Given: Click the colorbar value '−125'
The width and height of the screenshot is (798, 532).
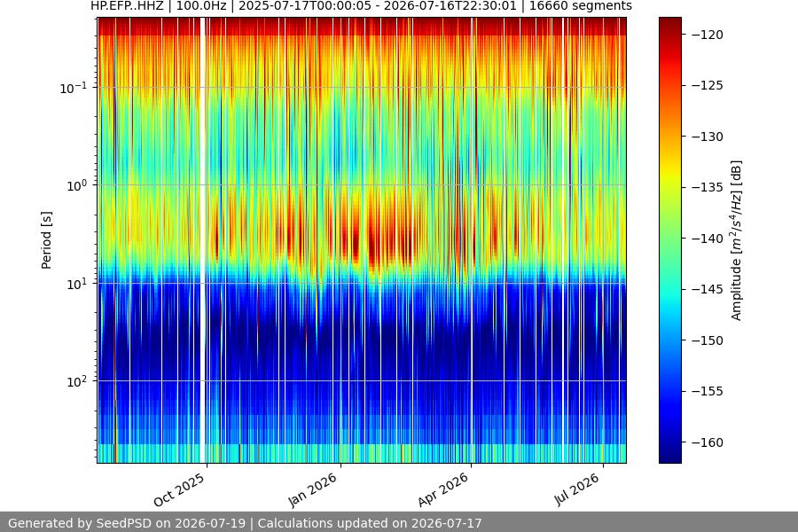Looking at the screenshot, I should pos(708,85).
